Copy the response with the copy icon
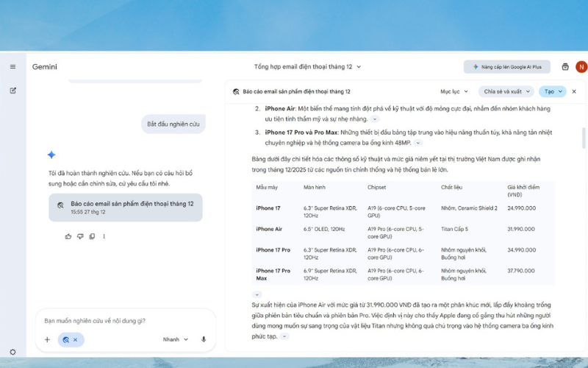588x368 pixels. pyautogui.click(x=92, y=236)
